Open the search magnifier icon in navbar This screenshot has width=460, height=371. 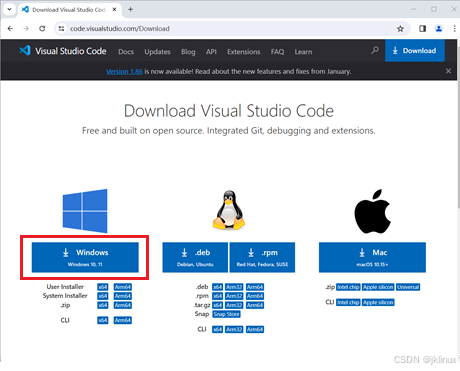coord(375,50)
